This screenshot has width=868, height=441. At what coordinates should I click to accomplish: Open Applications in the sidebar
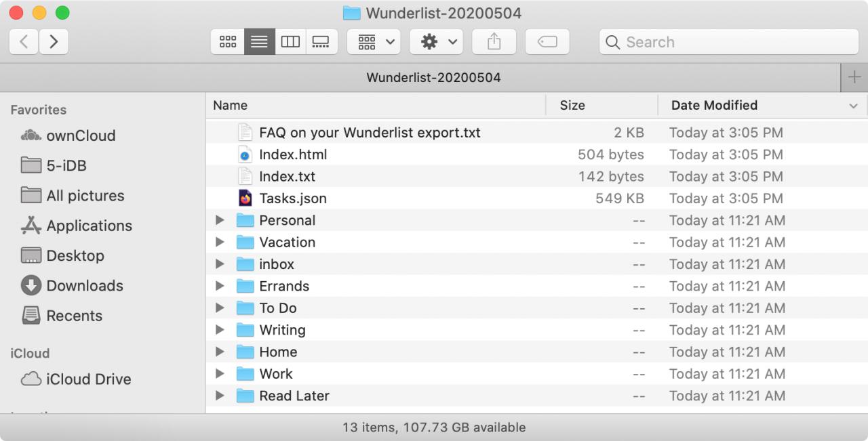tap(77, 226)
